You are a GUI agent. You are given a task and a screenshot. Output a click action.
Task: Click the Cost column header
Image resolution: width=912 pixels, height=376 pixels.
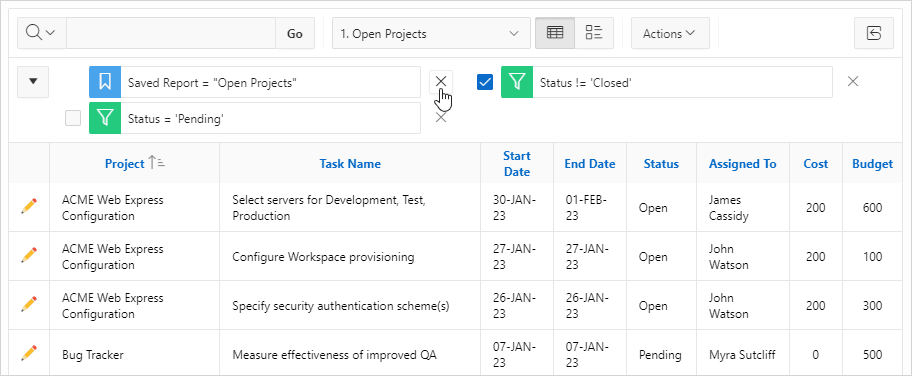click(x=815, y=164)
